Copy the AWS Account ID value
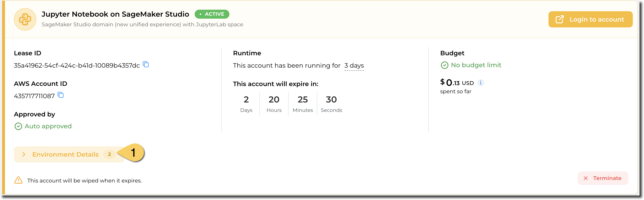Screen dimensions: 644x200 click(61, 95)
